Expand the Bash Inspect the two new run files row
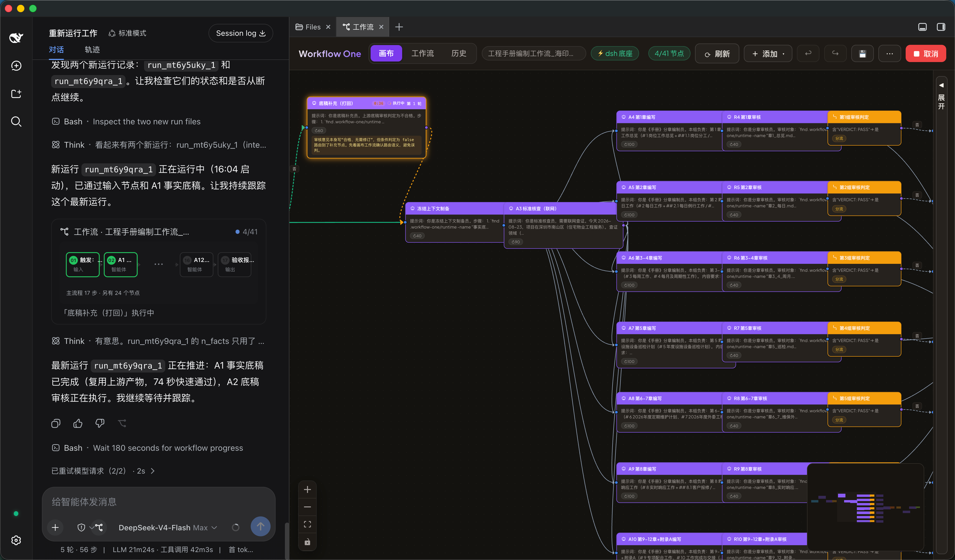This screenshot has width=955, height=560. point(126,122)
